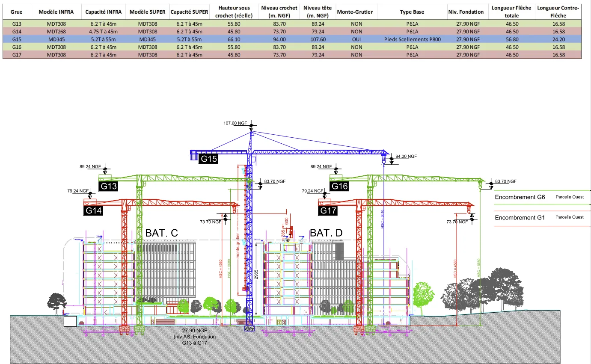Select the "24.20" counter-jib cell
The width and height of the screenshot is (591, 364).
pyautogui.click(x=558, y=39)
